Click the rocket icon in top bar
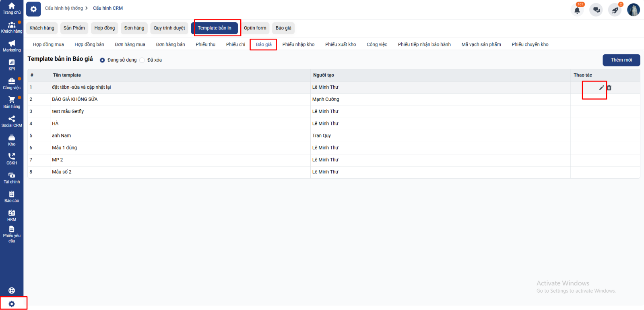The width and height of the screenshot is (644, 310). point(615,10)
